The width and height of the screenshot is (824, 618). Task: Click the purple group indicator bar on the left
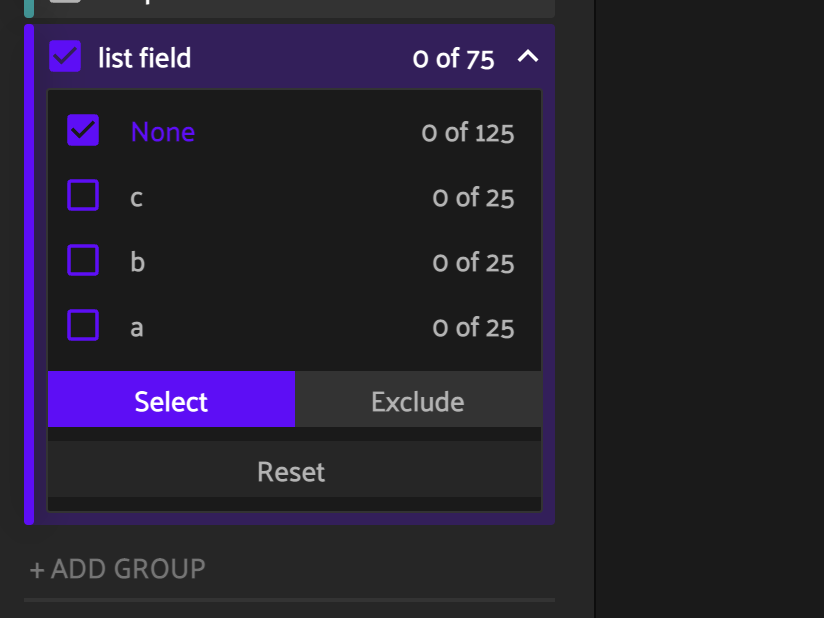[29, 270]
